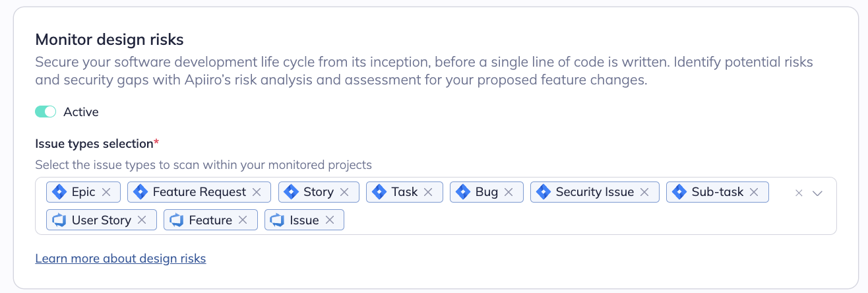
Task: Remove the User Story tag
Action: click(x=142, y=220)
